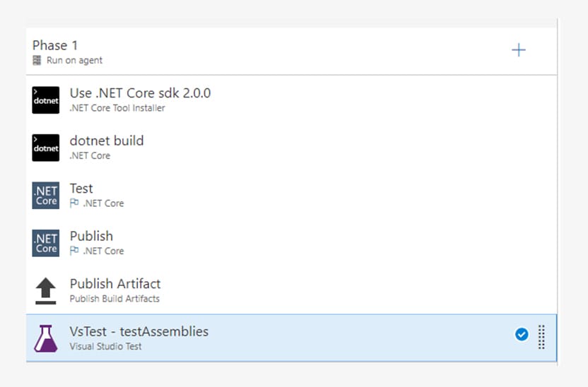Screen dimensions: 588x387
Task: Open the Publish task
Action: 291,243
